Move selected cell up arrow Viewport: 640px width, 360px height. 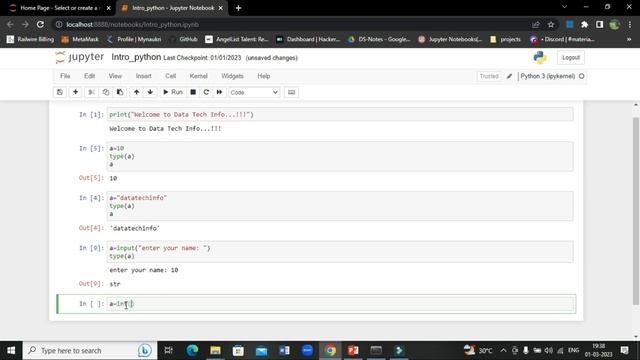[136, 92]
